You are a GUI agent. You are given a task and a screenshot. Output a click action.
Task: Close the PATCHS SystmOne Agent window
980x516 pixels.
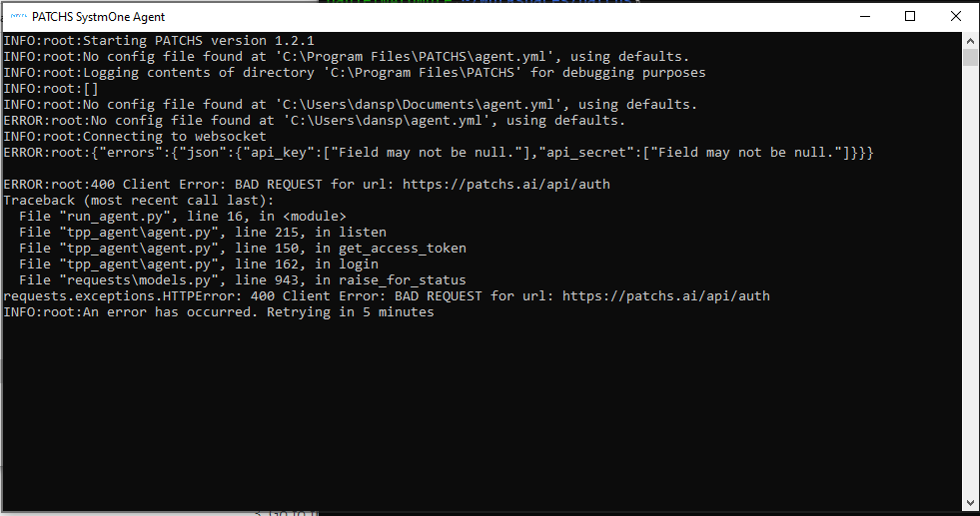click(954, 17)
